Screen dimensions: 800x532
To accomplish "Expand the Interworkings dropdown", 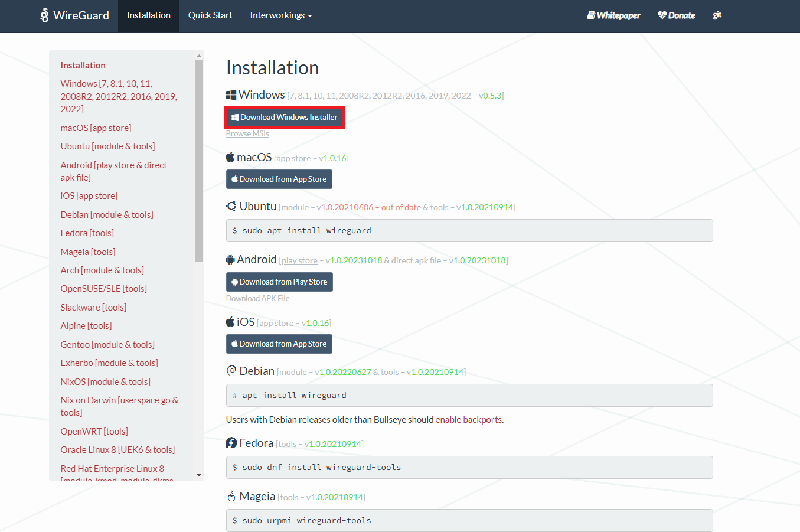I will [280, 15].
